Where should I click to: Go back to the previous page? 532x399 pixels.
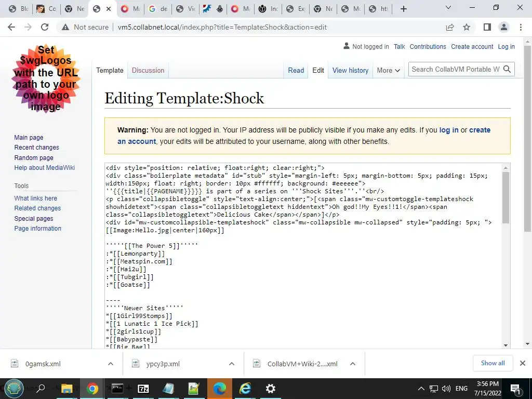[x=11, y=27]
